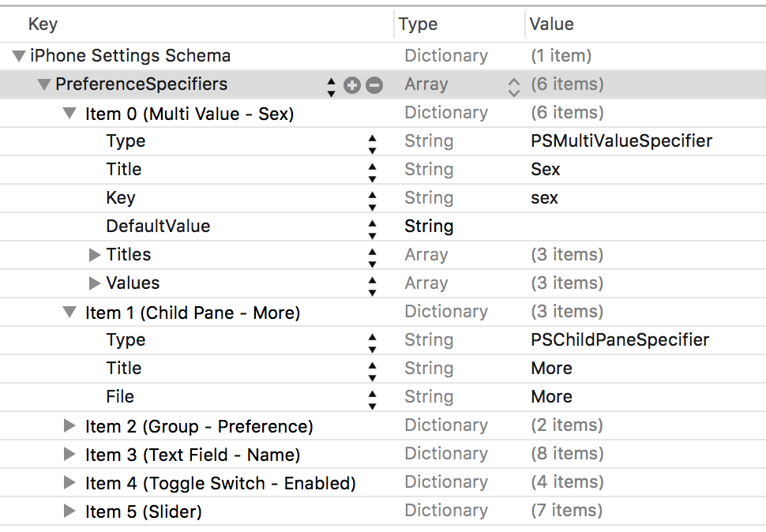The height and width of the screenshot is (532, 766).
Task: Open the Array type popup for PreferenceSpecifiers
Action: pos(513,86)
